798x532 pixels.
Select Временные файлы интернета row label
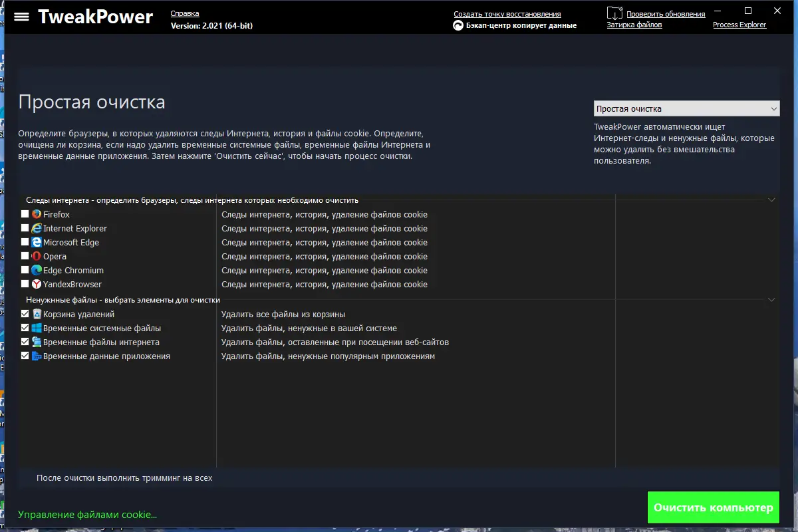tap(101, 342)
